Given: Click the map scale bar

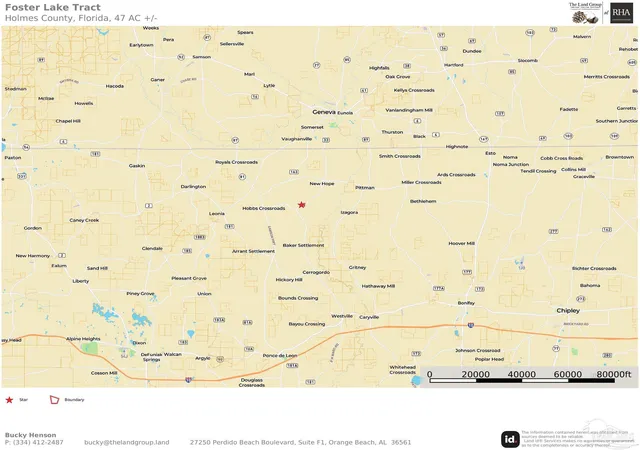Looking at the screenshot, I should tap(522, 380).
